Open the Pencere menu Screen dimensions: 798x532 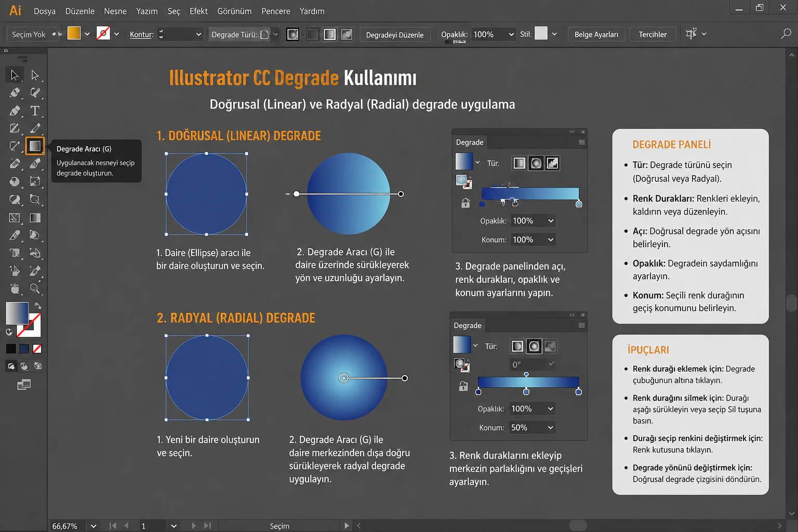click(x=275, y=11)
